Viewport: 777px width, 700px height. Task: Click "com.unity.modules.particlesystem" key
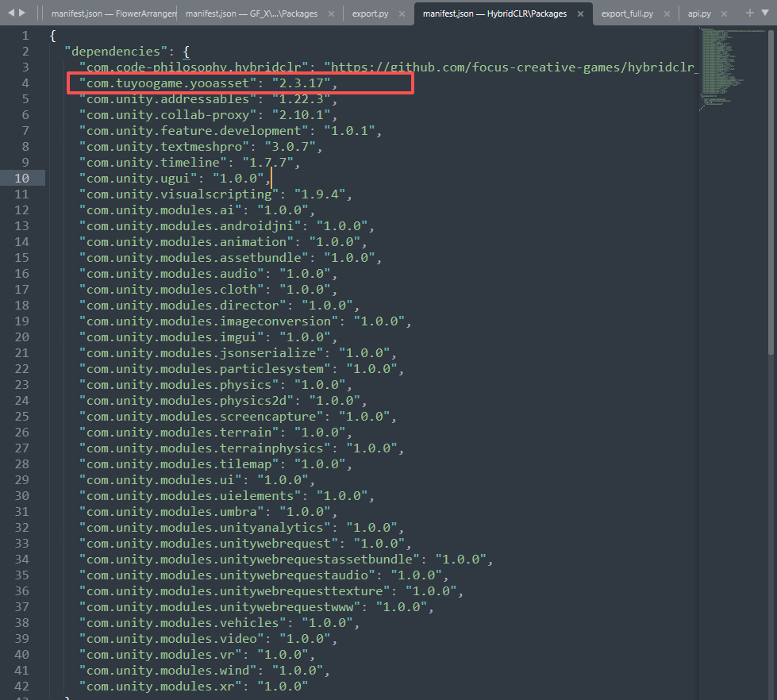[x=205, y=368]
